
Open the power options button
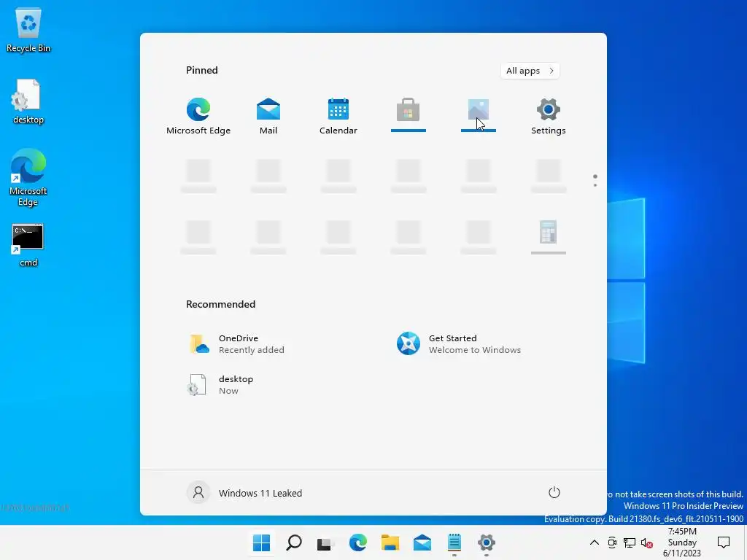[554, 492]
